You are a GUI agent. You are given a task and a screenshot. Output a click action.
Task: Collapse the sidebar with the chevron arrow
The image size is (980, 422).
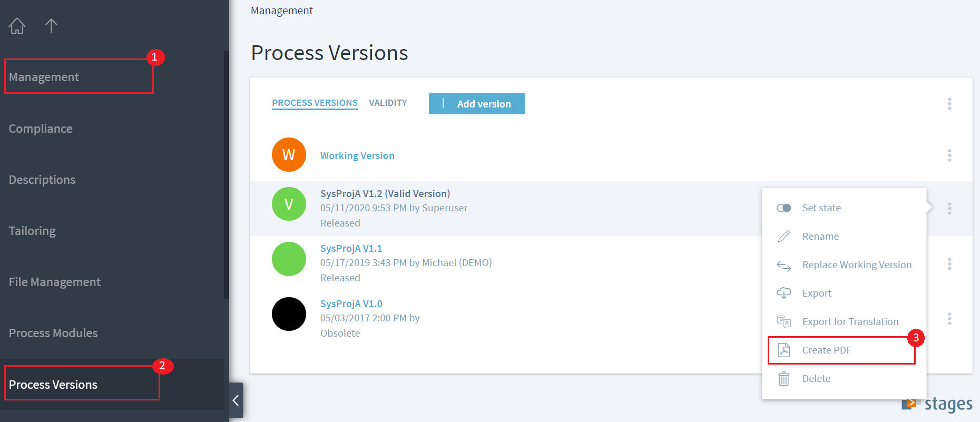pyautogui.click(x=236, y=400)
